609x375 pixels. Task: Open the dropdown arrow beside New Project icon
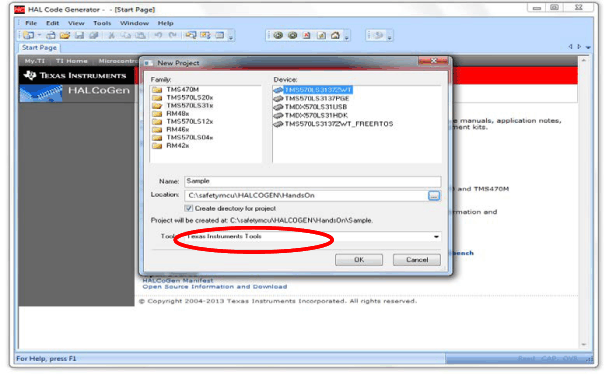pyautogui.click(x=39, y=35)
